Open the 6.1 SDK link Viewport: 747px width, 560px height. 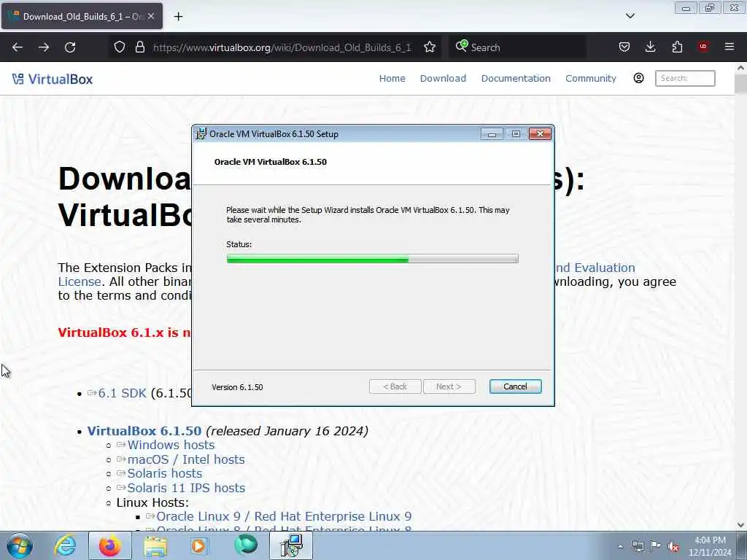122,393
